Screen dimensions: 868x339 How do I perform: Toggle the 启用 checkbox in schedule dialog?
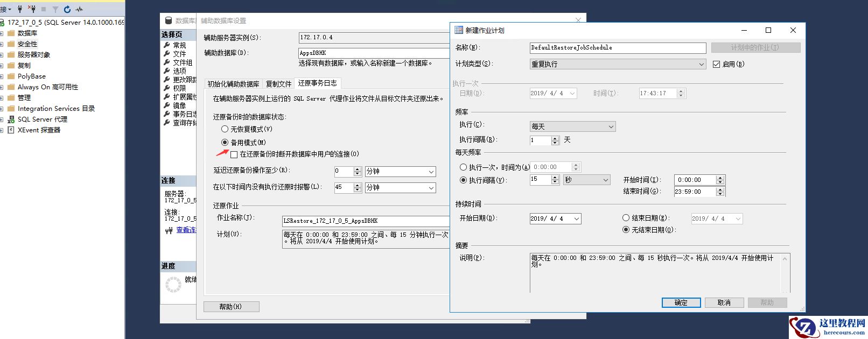716,64
